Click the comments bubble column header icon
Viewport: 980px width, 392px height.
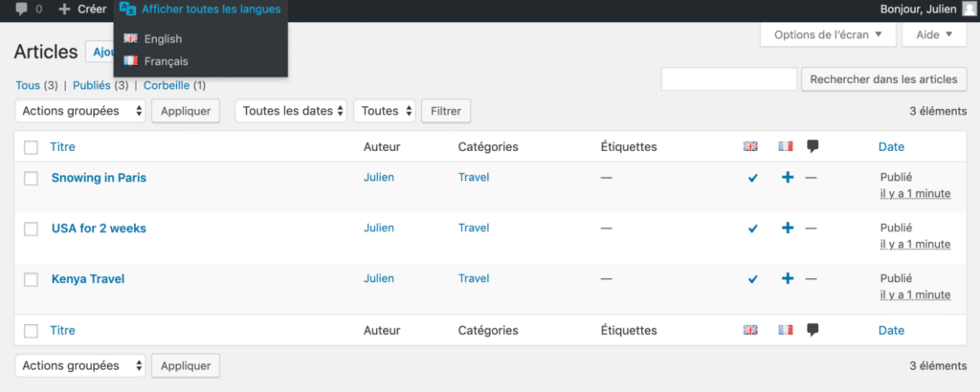click(813, 146)
